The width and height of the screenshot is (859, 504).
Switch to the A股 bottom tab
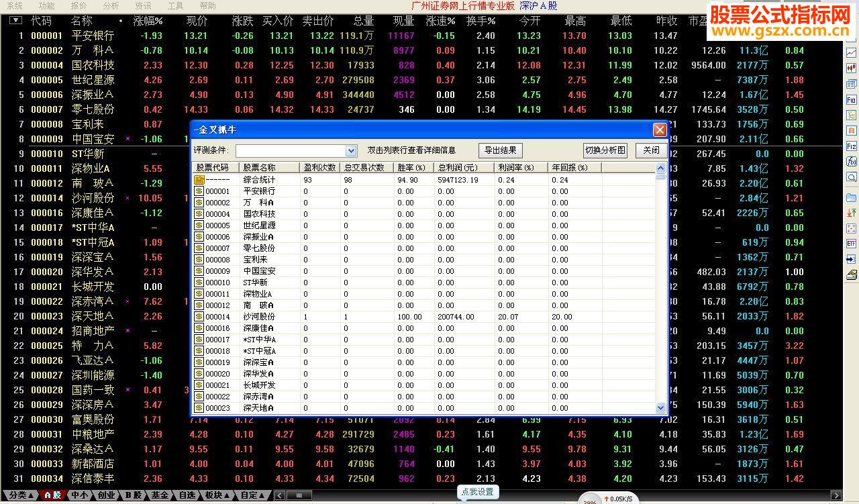[x=52, y=495]
